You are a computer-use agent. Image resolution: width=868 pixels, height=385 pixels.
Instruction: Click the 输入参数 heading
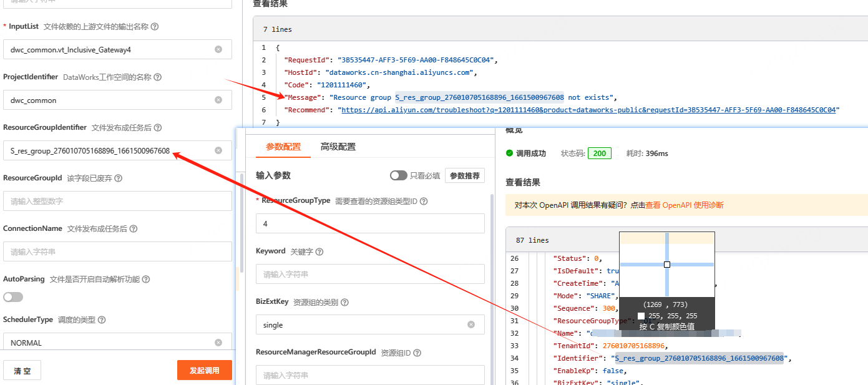point(273,175)
